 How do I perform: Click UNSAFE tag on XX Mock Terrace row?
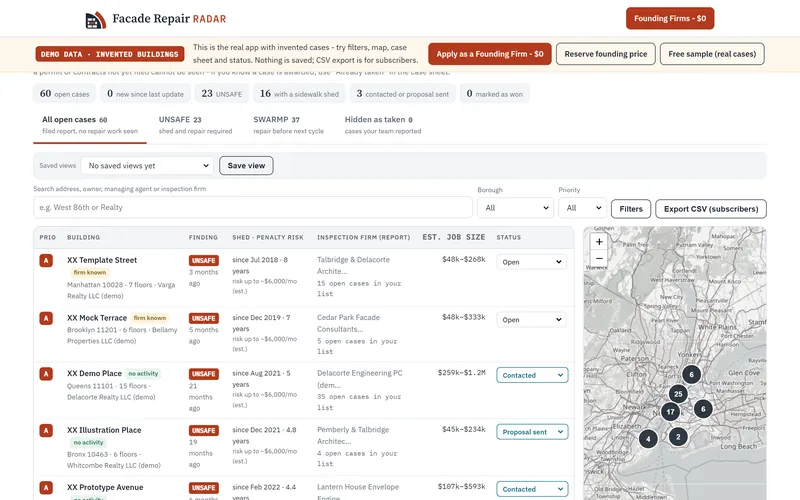204,318
